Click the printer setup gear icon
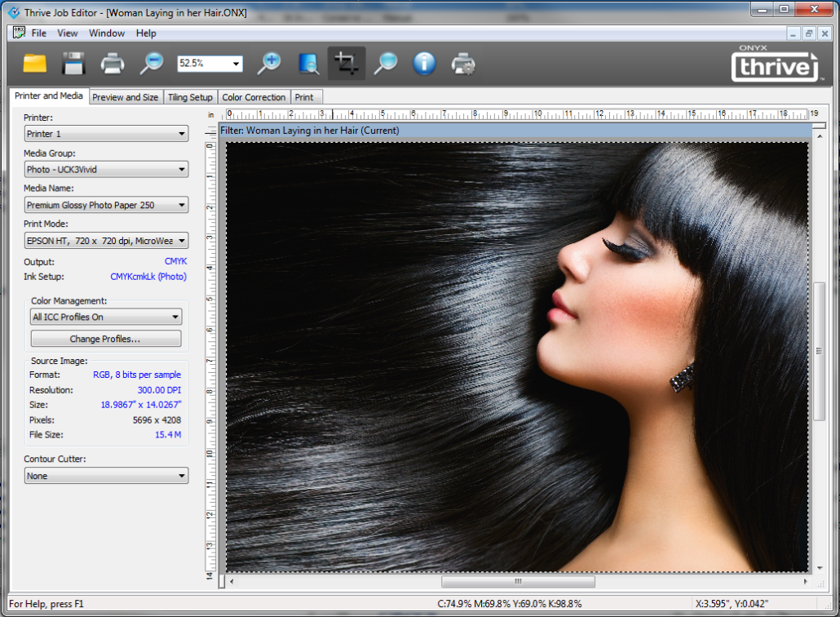The image size is (840, 617). 463,63
